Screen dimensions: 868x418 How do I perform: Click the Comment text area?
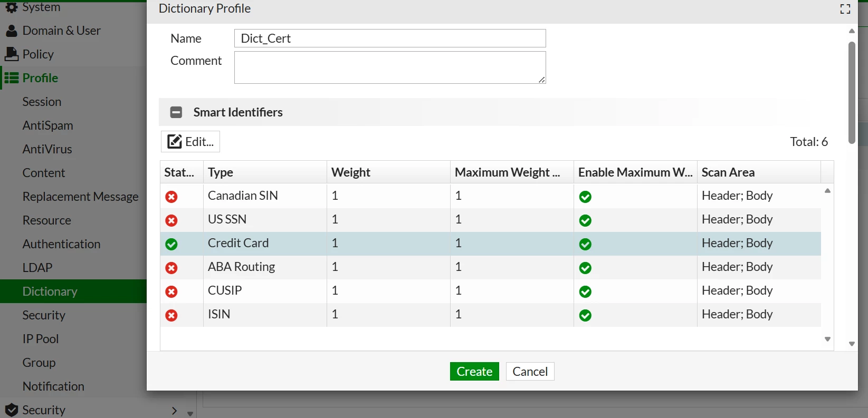(x=390, y=67)
